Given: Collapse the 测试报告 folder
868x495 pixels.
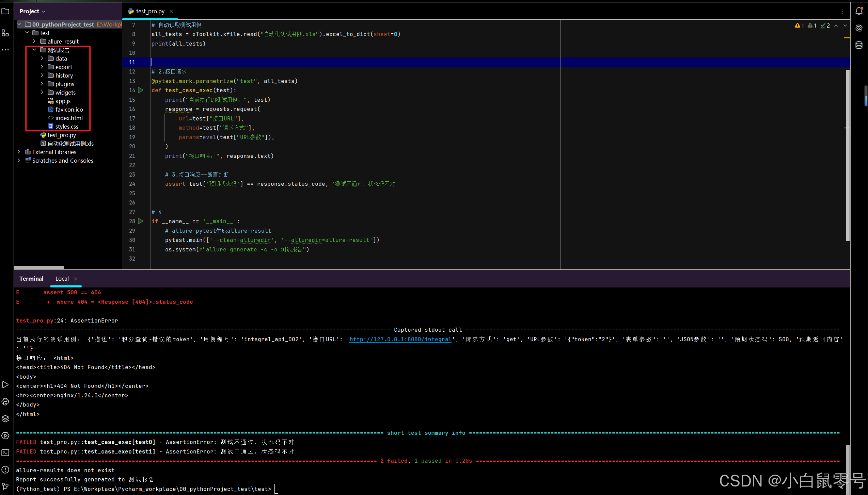Looking at the screenshot, I should tap(34, 50).
